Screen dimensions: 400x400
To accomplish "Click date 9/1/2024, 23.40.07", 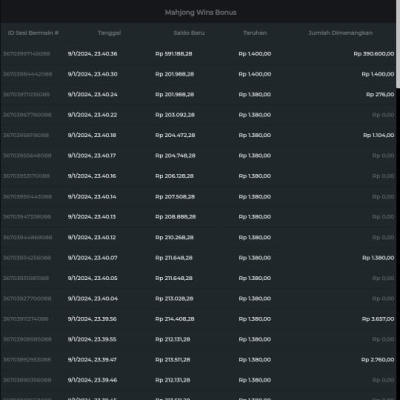I will 92,258.
